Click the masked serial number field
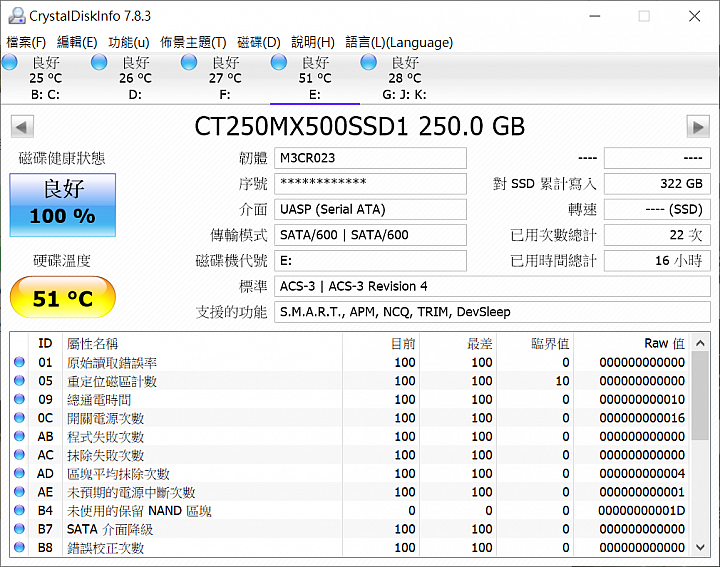Image resolution: width=720 pixels, height=567 pixels. tap(371, 184)
